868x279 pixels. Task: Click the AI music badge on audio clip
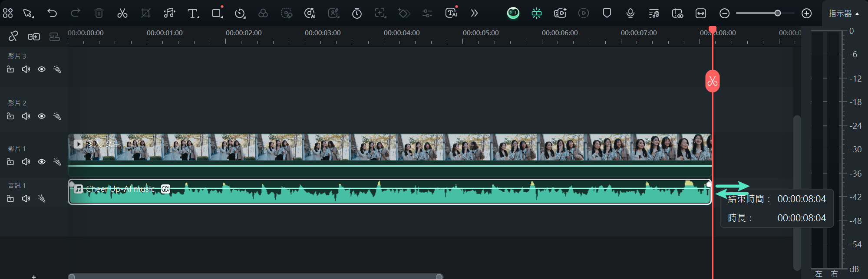(165, 189)
